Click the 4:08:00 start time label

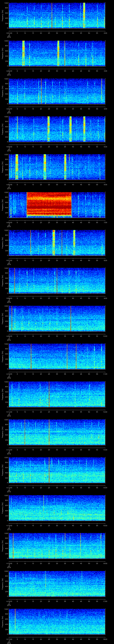9,298
